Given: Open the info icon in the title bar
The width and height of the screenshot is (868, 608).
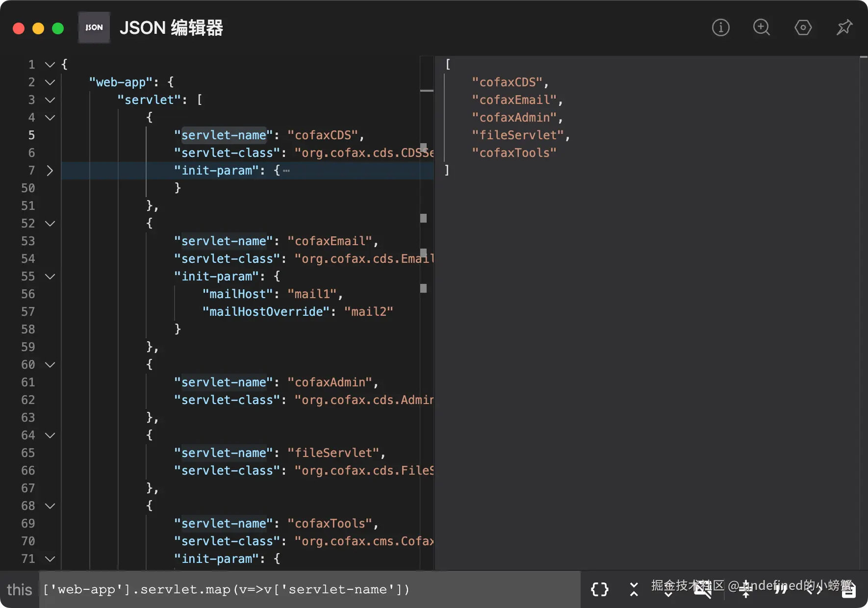Looking at the screenshot, I should pyautogui.click(x=720, y=27).
